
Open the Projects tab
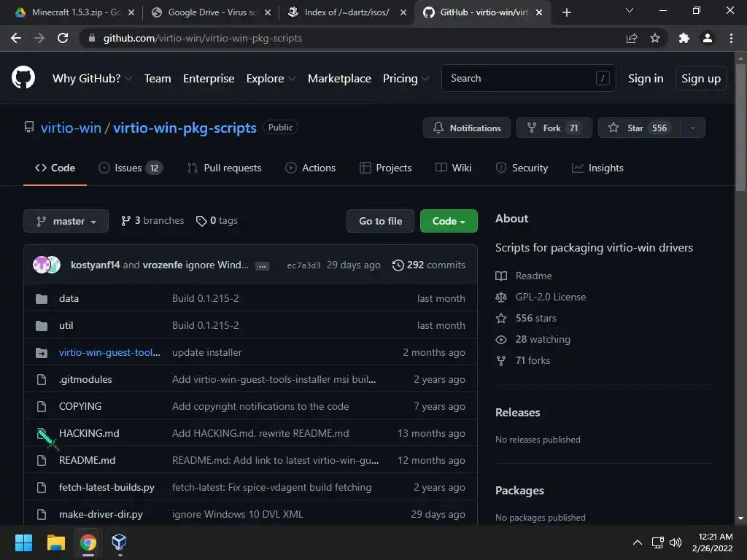[385, 168]
